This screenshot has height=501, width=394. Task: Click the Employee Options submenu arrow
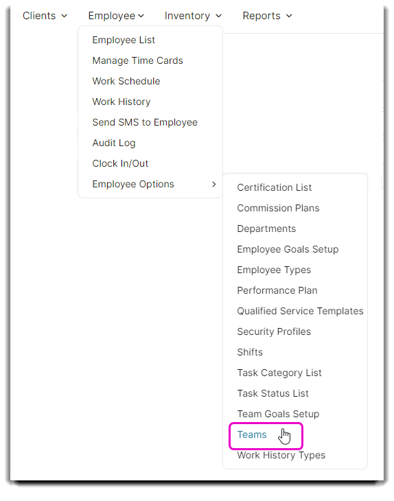tap(214, 184)
